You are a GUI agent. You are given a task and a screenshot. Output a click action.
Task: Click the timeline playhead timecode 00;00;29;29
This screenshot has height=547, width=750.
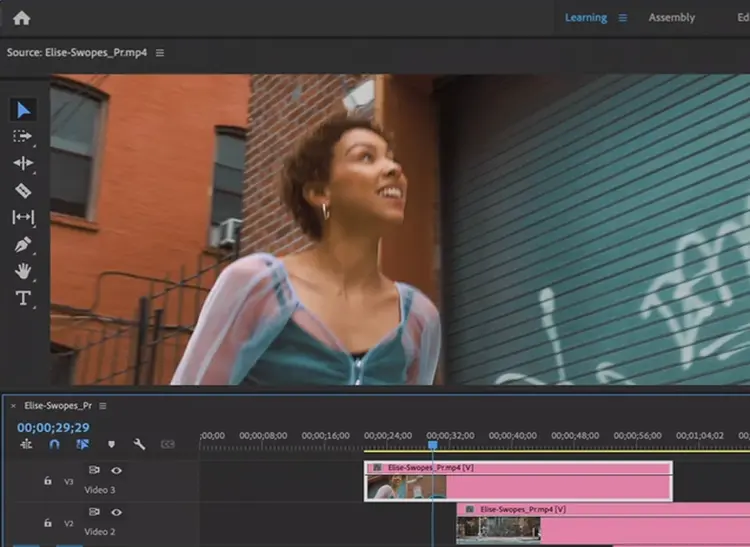point(53,427)
